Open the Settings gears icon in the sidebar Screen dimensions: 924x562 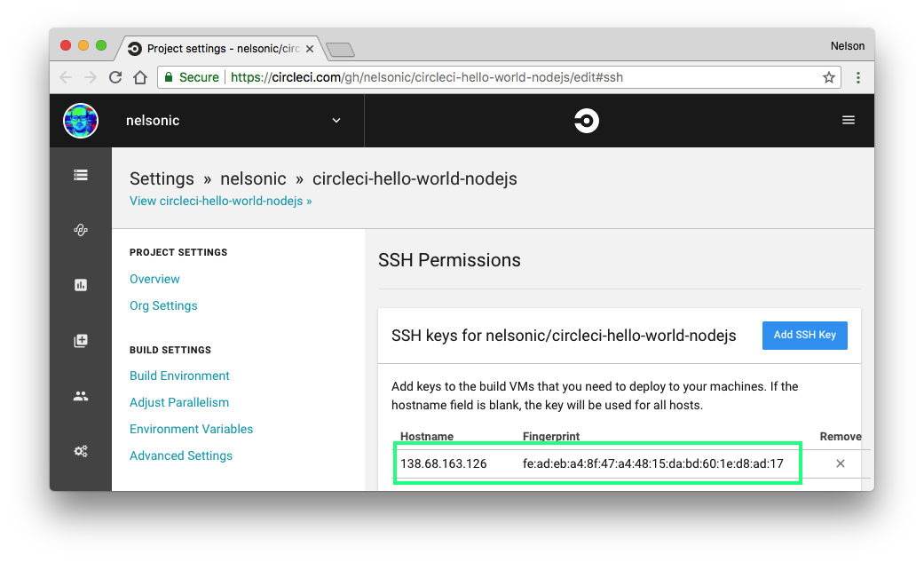coord(81,451)
